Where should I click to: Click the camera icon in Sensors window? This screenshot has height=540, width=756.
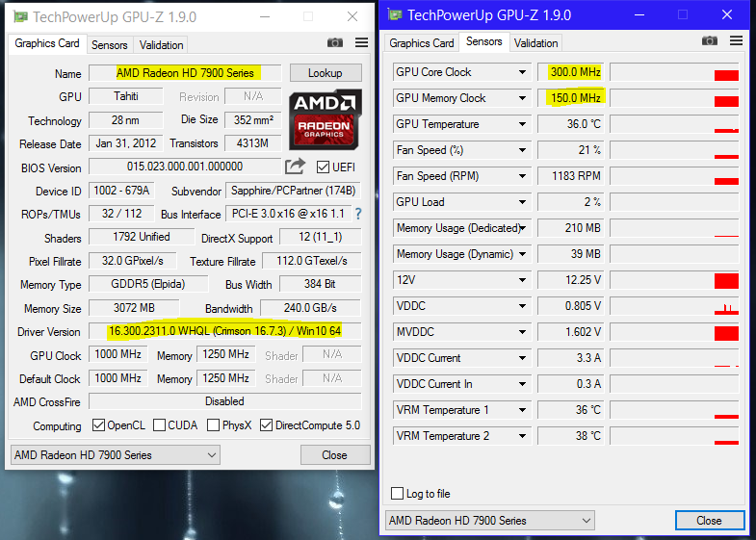(710, 41)
